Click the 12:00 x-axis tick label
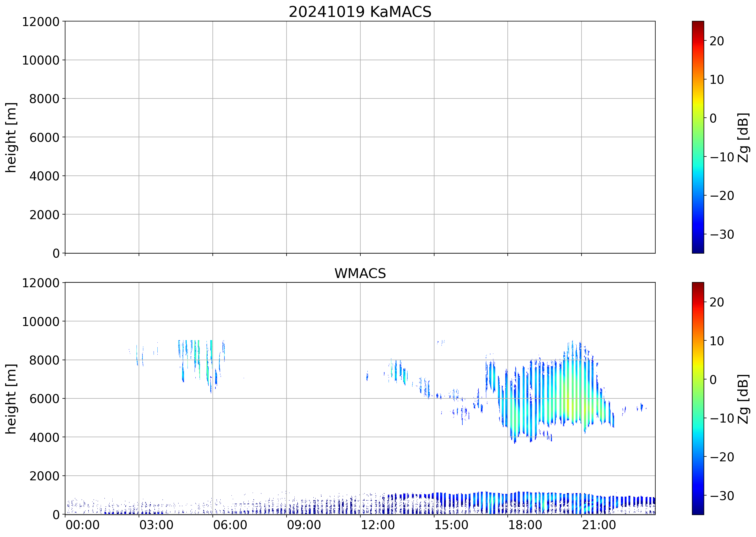Viewport: 756px width, 537px height. pos(377,525)
